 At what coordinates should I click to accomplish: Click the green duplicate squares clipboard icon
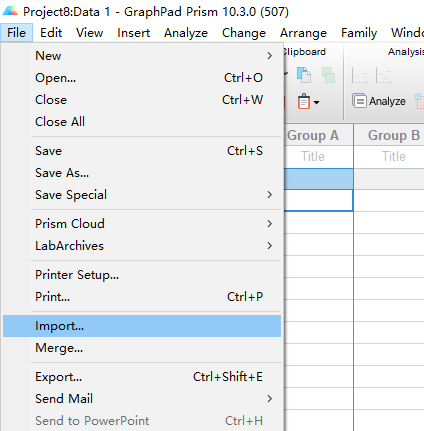pyautogui.click(x=328, y=75)
